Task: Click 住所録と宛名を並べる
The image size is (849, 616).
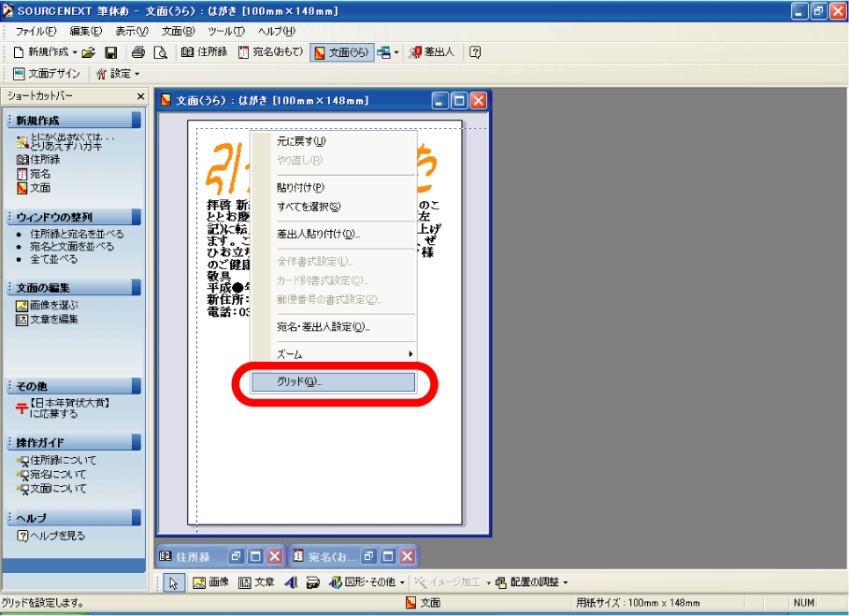Action: (77, 234)
